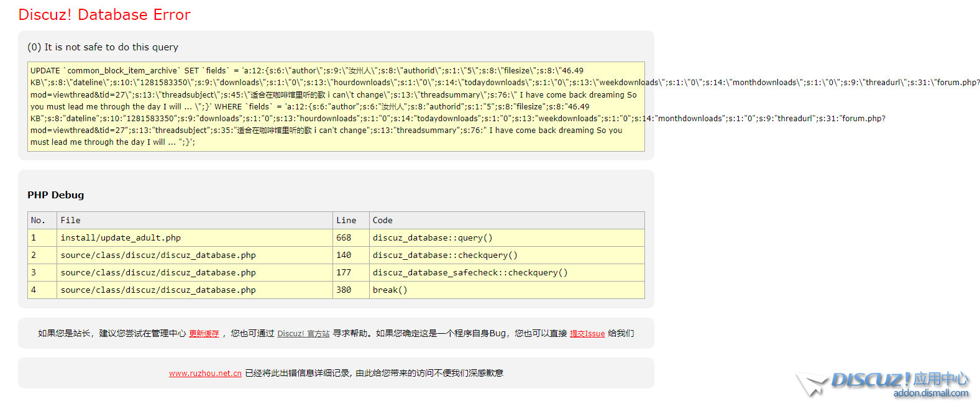Image resolution: width=980 pixels, height=409 pixels.
Task: Click the 提交Issue link
Action: point(587,334)
